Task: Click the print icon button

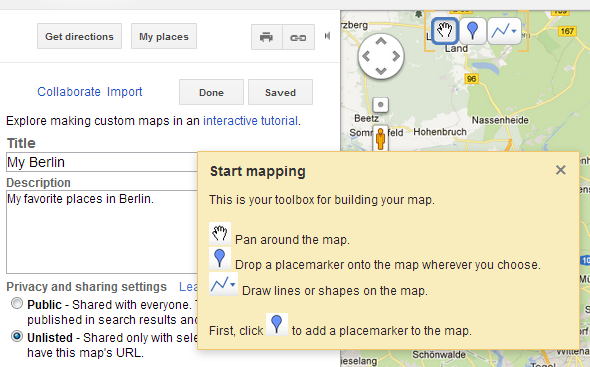Action: pyautogui.click(x=266, y=37)
